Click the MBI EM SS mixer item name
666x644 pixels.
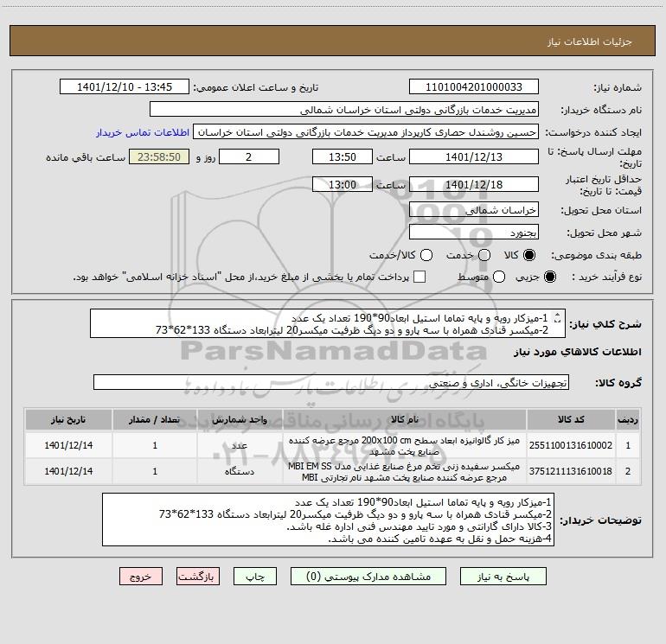(x=404, y=472)
